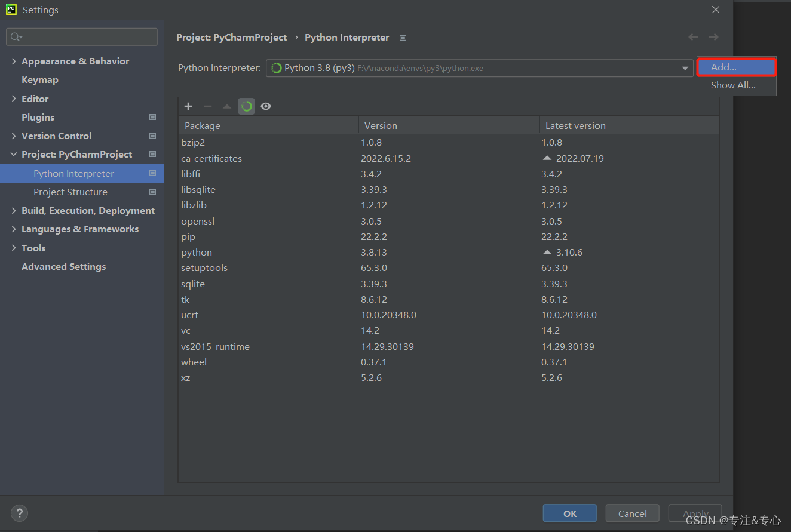Select the tk package row

click(449, 299)
